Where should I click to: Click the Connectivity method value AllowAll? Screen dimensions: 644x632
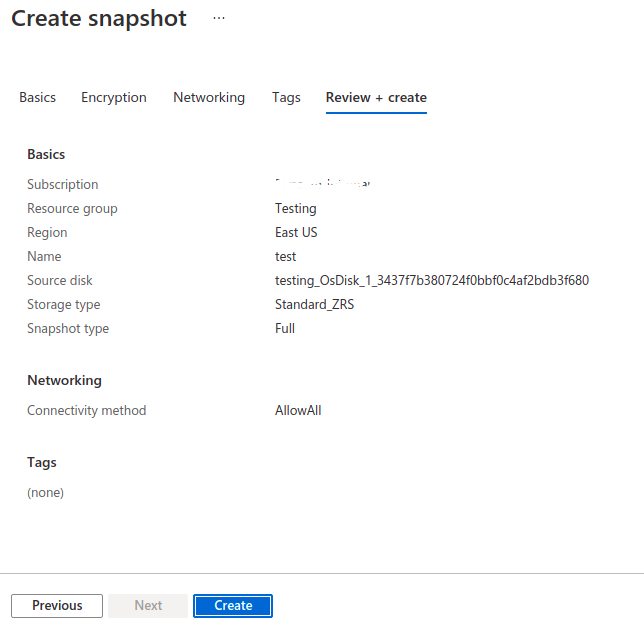298,410
